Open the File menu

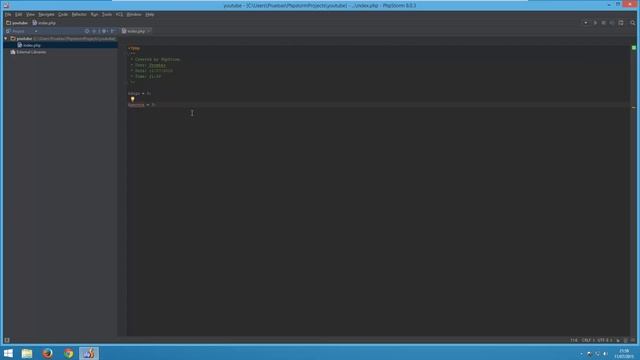8,14
